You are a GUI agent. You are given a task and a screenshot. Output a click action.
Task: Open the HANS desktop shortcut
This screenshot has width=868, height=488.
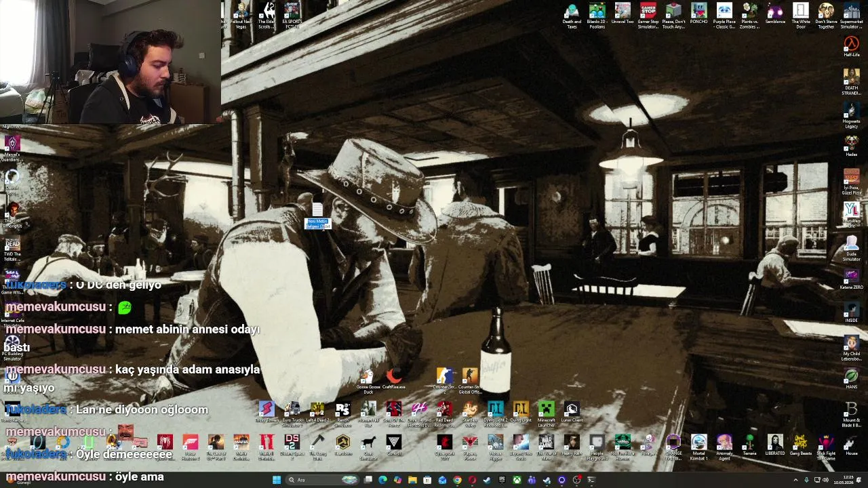(x=852, y=379)
